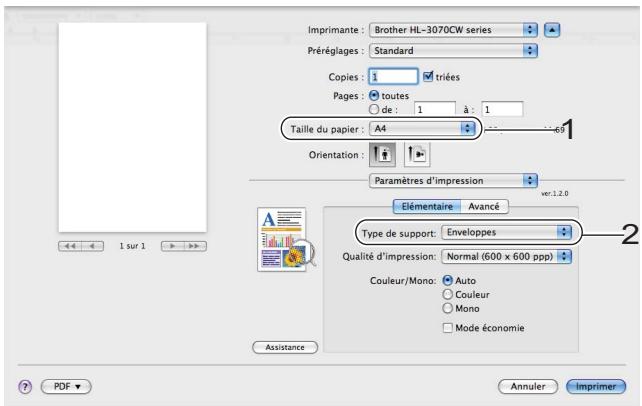This screenshot has height=406, width=642.
Task: Collapse print dialog with the triangle button
Action: [x=552, y=30]
